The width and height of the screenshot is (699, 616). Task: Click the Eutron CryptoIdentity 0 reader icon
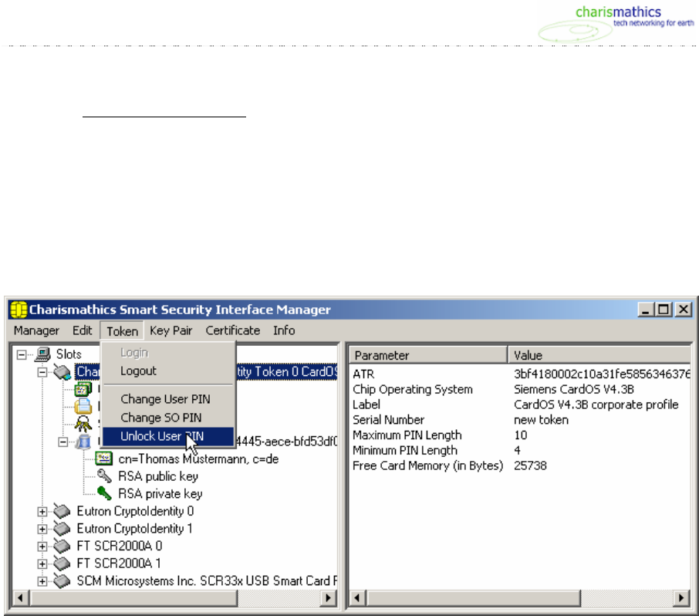click(62, 511)
